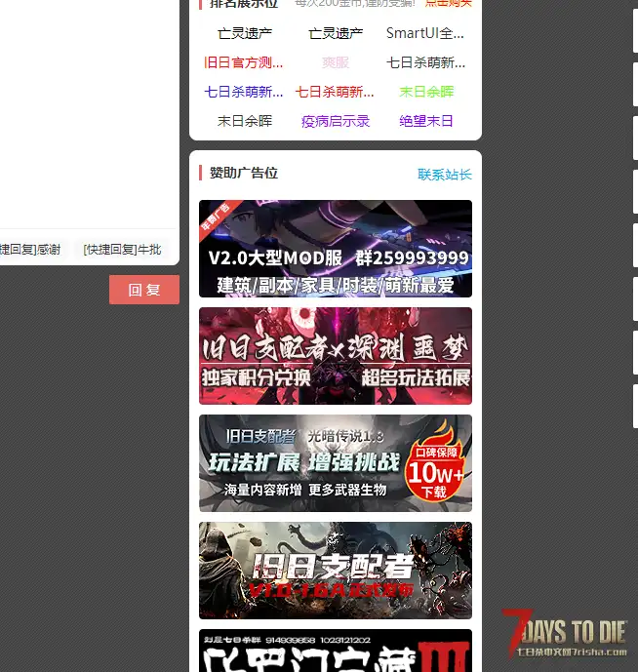The image size is (638, 672).
Task: Open the blue 七日杀萌新... link
Action: coord(244,92)
